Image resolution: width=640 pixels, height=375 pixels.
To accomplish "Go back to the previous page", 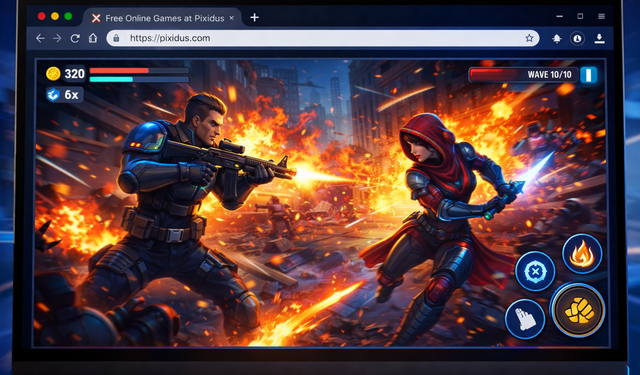I will [40, 38].
